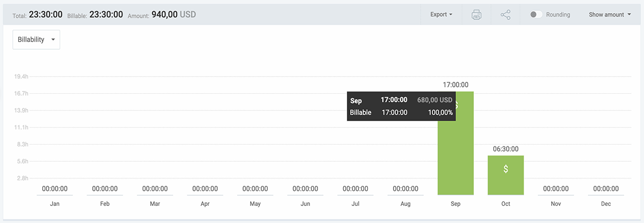Open the Show amount dropdown

(610, 14)
